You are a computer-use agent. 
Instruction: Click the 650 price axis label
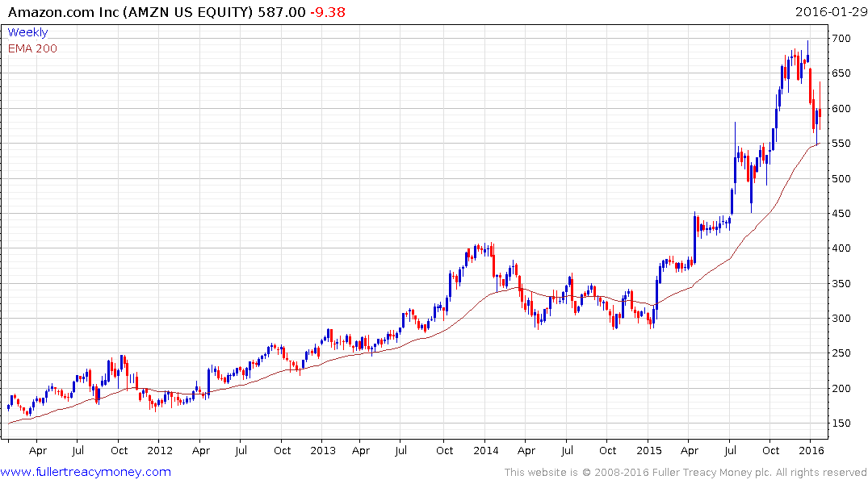point(841,73)
